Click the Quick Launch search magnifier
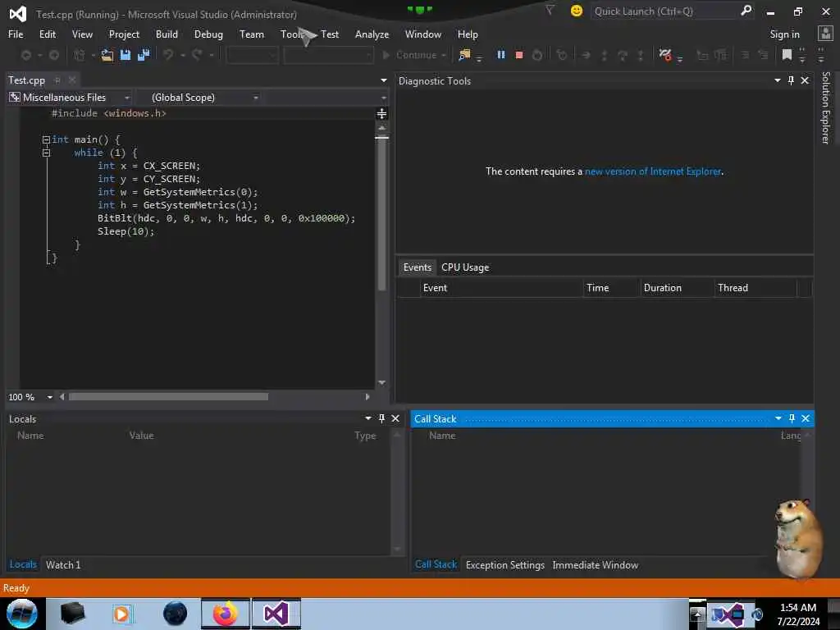 tap(746, 11)
